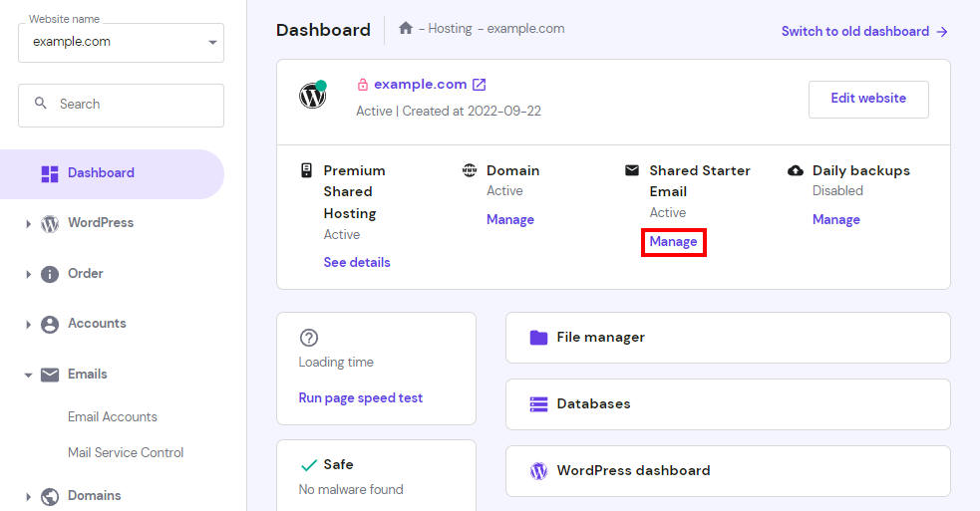This screenshot has height=511, width=980.
Task: Click the Daily backups cloud icon
Action: pos(795,170)
